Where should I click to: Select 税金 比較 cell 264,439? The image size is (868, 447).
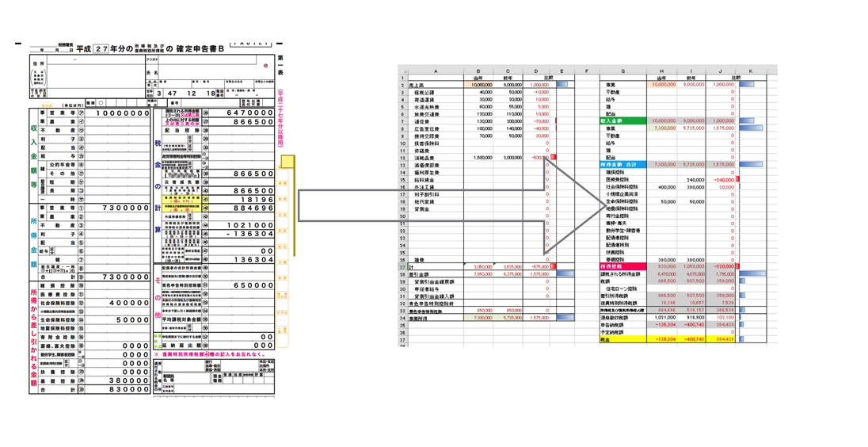coord(721,339)
